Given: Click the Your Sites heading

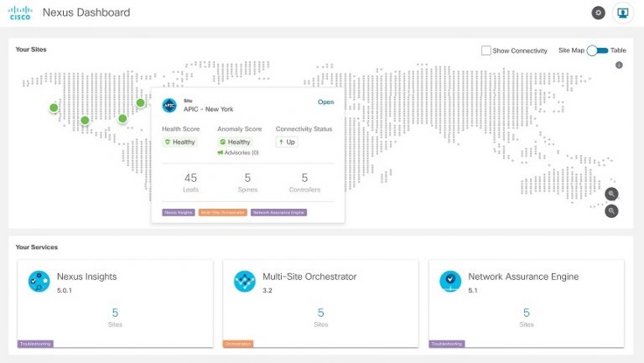Looking at the screenshot, I should click(x=31, y=49).
